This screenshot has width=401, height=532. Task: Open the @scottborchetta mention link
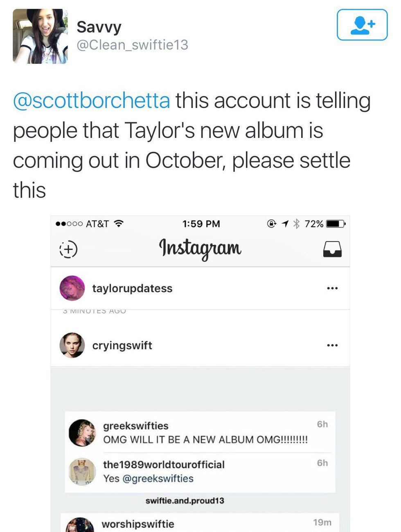click(91, 101)
